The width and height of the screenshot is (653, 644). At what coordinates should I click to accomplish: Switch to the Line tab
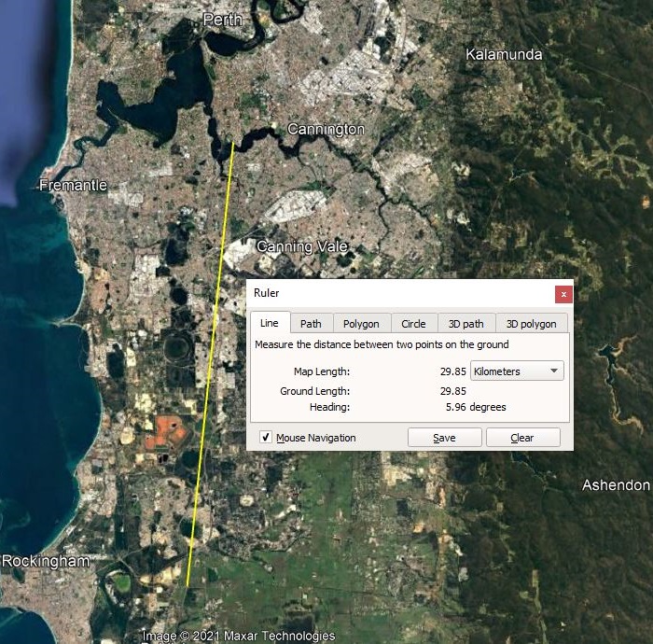[269, 323]
